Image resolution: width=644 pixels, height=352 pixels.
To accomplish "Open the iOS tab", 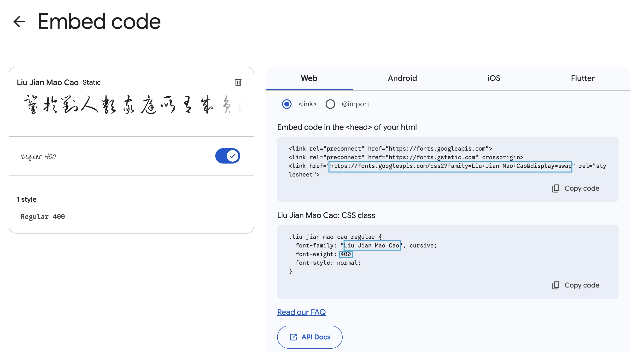I will coord(494,78).
